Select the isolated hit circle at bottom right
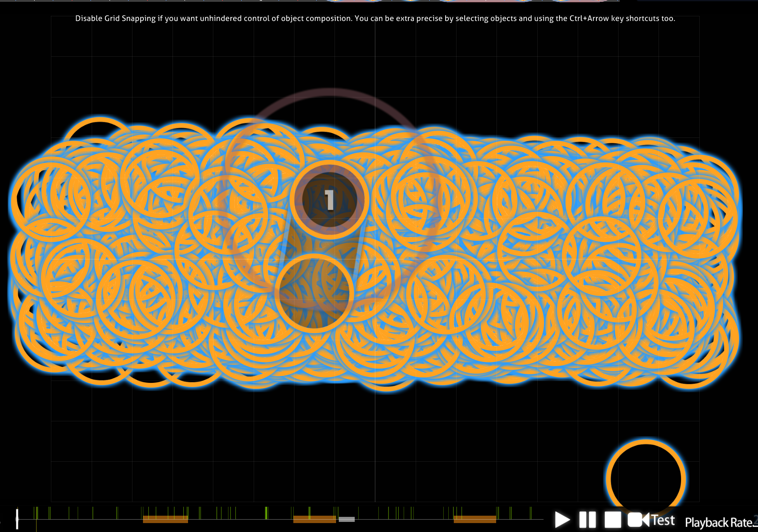Image resolution: width=758 pixels, height=532 pixels. click(646, 478)
